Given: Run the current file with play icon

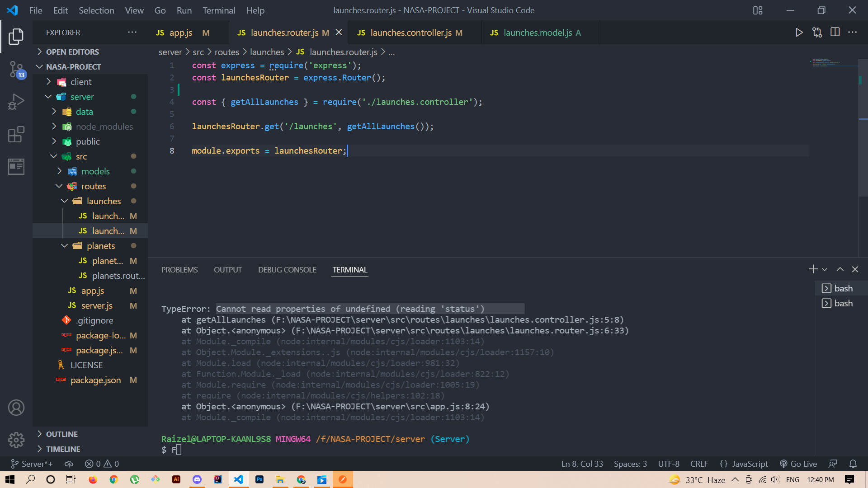Looking at the screenshot, I should (799, 33).
